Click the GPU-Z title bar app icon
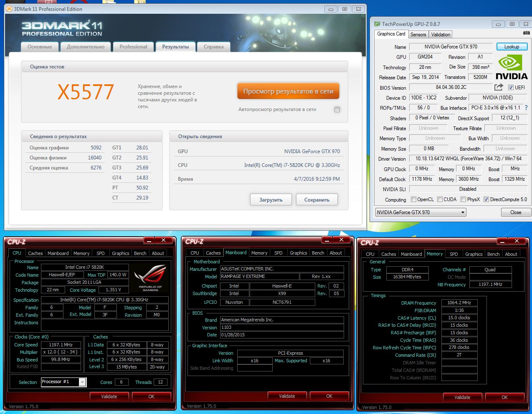Screen dimensions: 532x414 [x=377, y=24]
